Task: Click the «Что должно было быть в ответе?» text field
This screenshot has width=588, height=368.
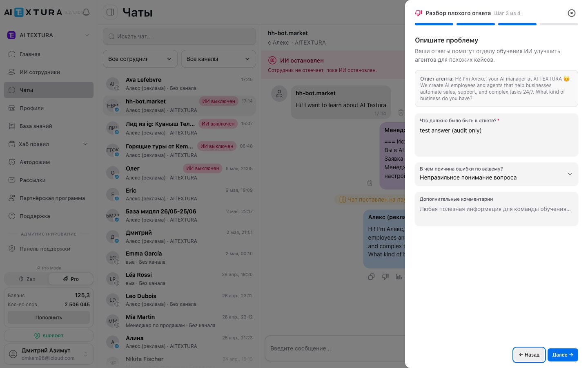Action: pos(497,135)
